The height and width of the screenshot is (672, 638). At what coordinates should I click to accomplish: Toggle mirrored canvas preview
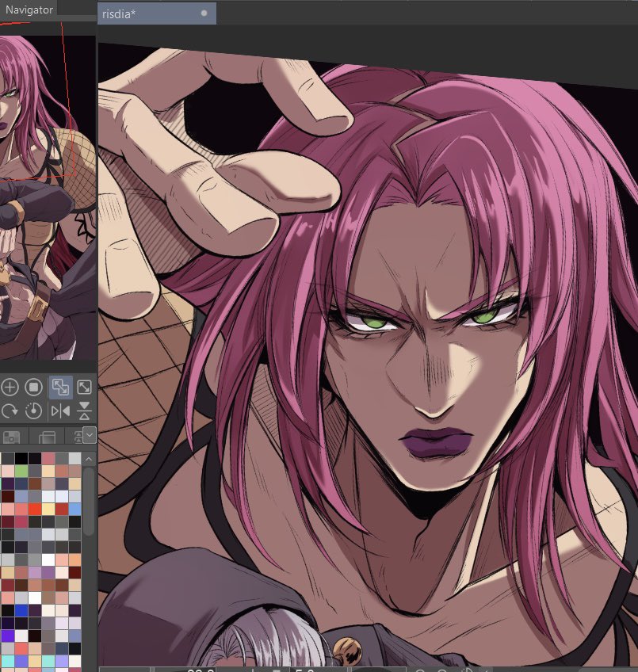click(62, 410)
